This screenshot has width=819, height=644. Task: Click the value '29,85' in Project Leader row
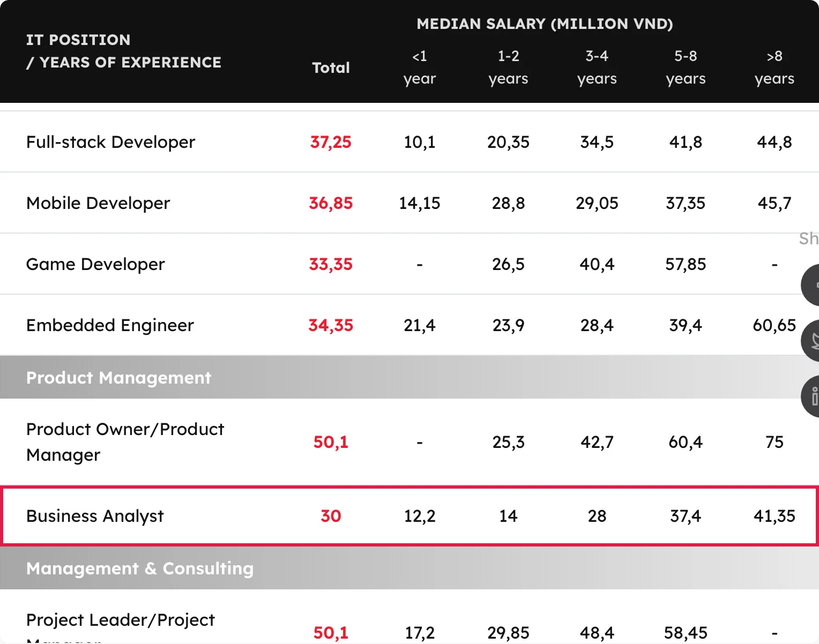click(x=508, y=633)
